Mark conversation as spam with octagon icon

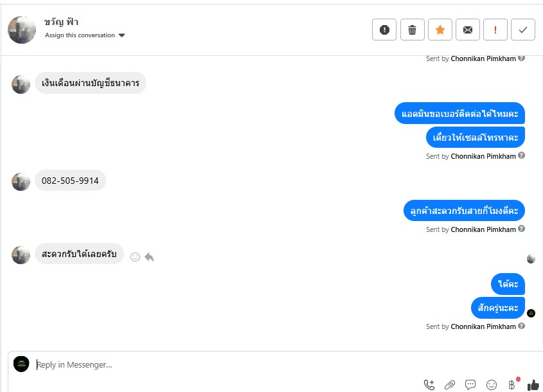[384, 30]
